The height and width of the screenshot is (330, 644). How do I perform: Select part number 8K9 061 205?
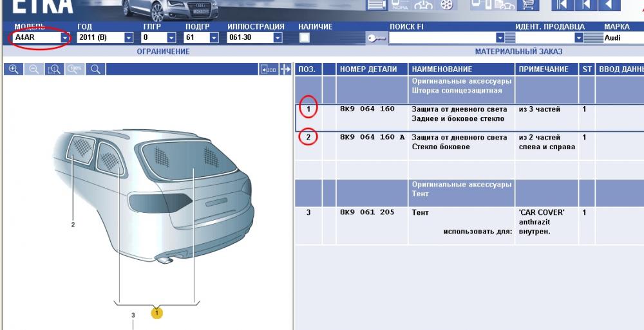(367, 212)
